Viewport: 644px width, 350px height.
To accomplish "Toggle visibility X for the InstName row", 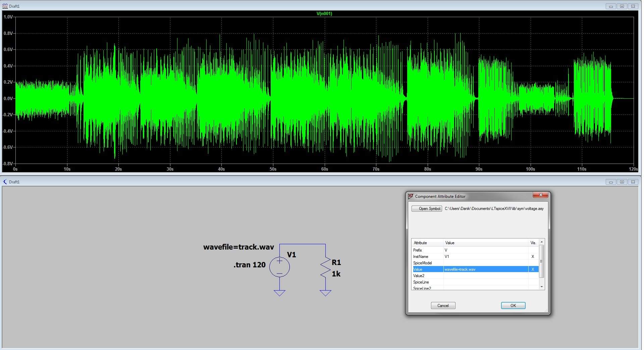I will tap(533, 256).
